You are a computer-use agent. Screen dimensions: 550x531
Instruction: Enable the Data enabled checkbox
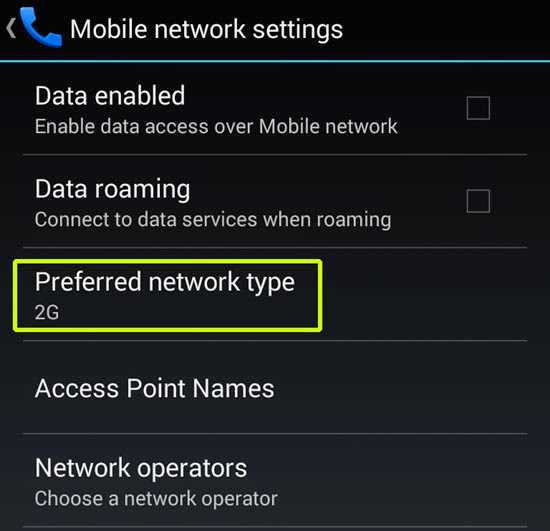click(x=478, y=108)
